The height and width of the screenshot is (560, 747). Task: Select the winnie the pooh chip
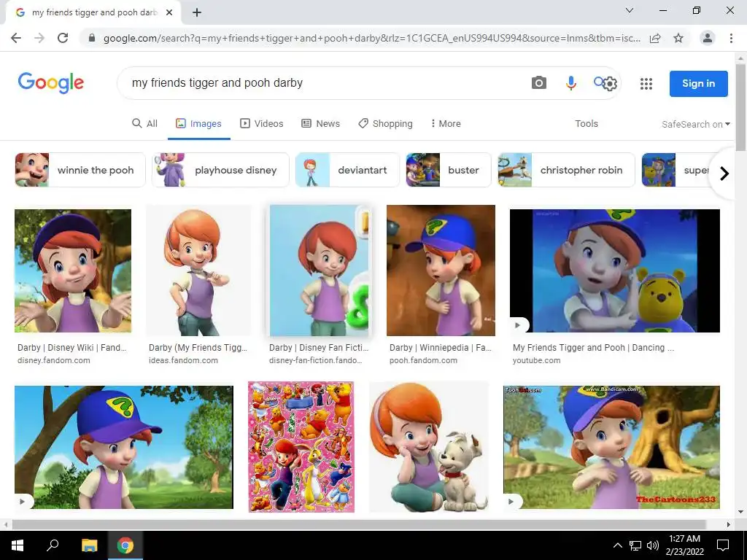click(80, 170)
